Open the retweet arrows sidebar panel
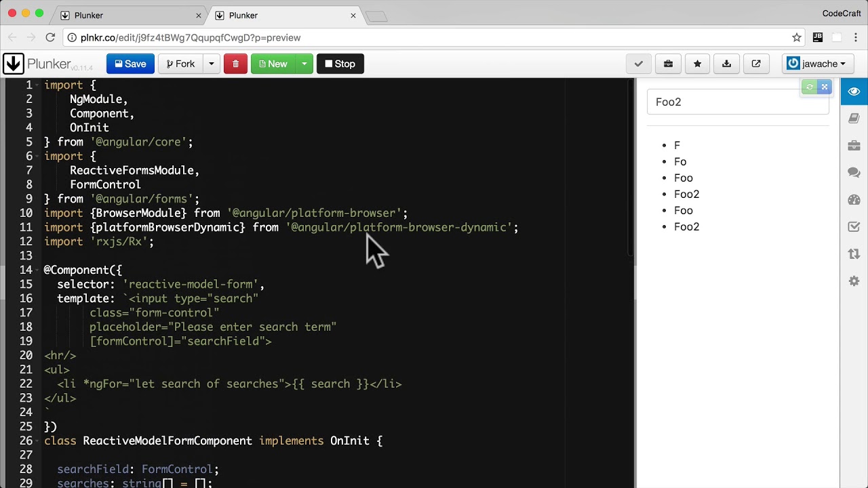 pos(854,254)
